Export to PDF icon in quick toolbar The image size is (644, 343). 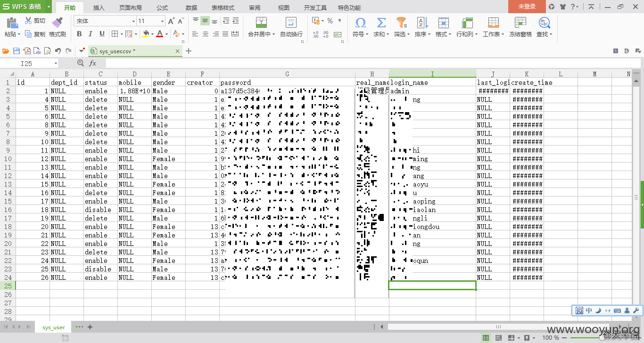(27, 51)
